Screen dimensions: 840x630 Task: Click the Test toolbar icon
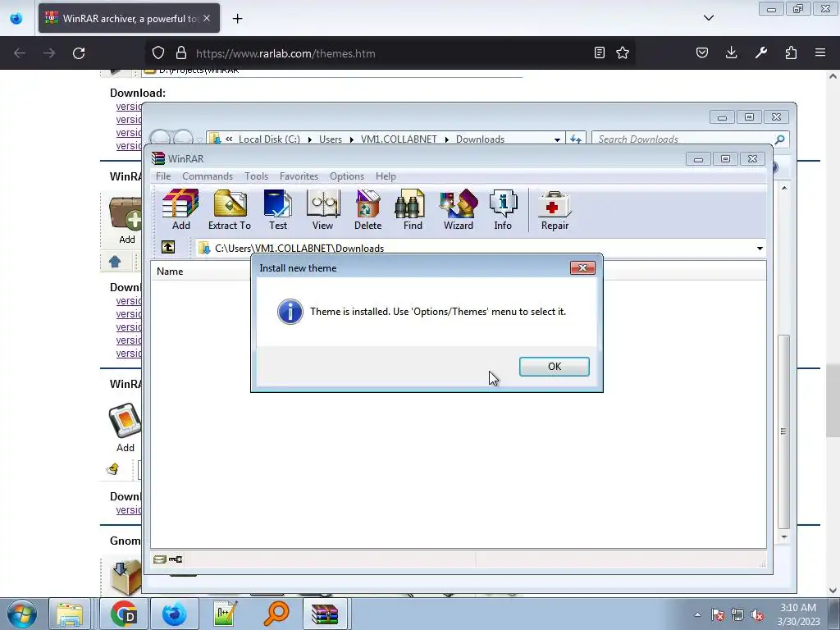278,209
